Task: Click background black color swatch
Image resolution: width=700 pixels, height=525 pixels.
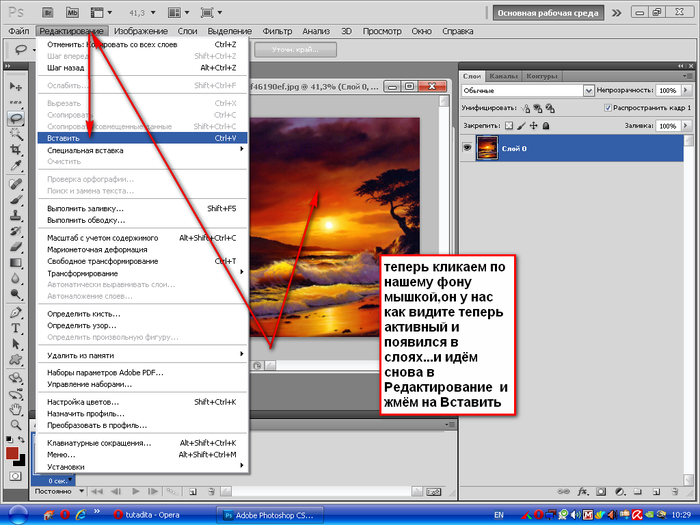Action: pyautogui.click(x=21, y=462)
